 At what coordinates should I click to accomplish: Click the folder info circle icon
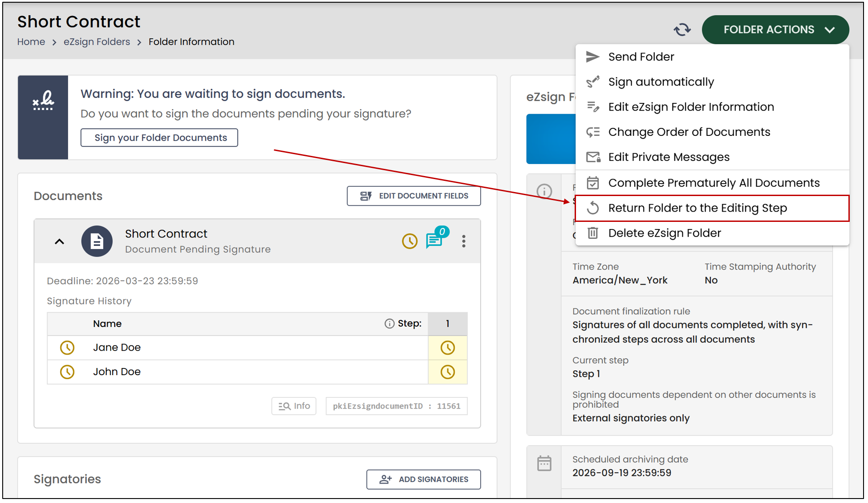pos(544,191)
